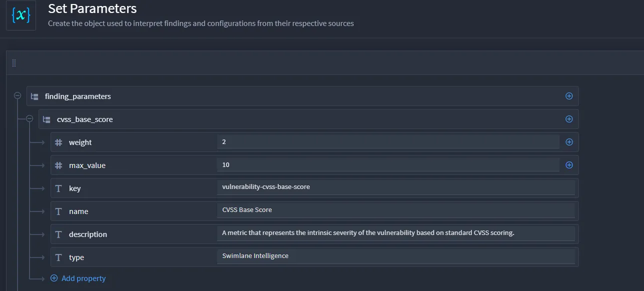Click the name field showing CVSS Base Score
Viewport: 644px width, 291px height.
click(396, 210)
